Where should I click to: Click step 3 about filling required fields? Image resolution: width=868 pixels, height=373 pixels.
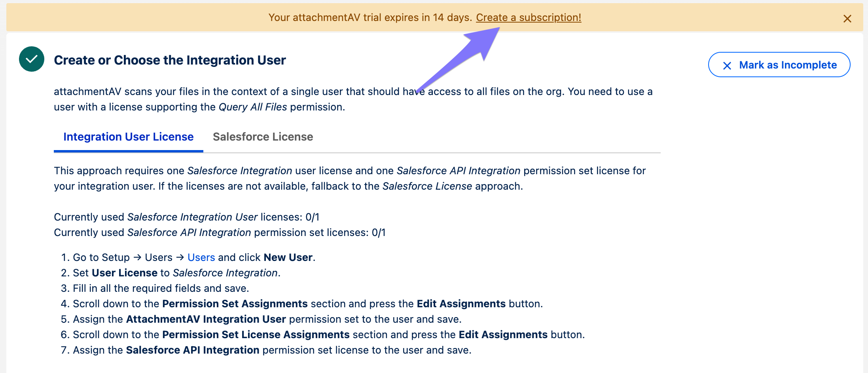(161, 288)
